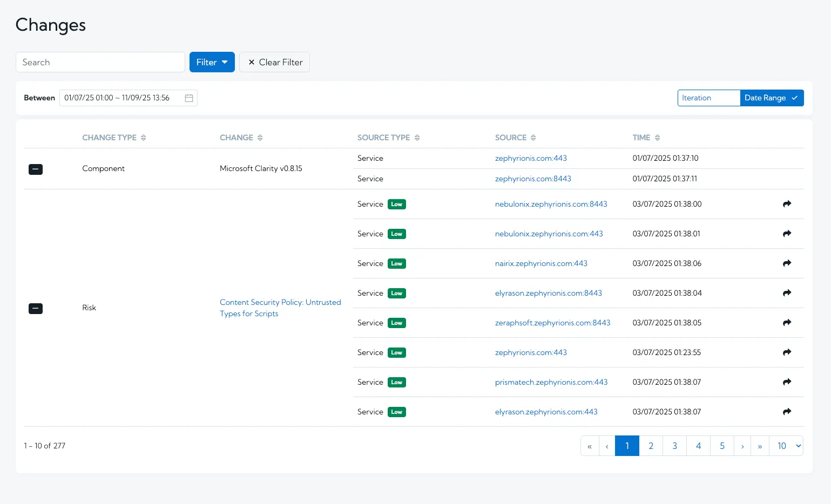
Task: Switch to Iteration mode
Action: (709, 98)
